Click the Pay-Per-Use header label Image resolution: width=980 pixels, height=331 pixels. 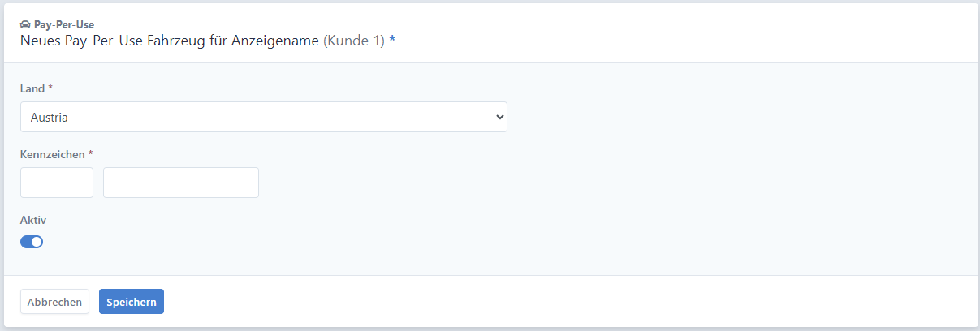tap(64, 25)
